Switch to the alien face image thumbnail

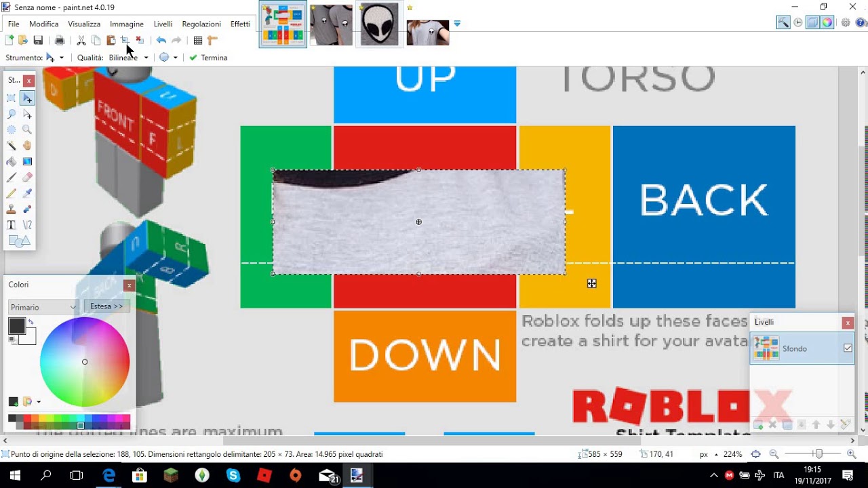(379, 24)
